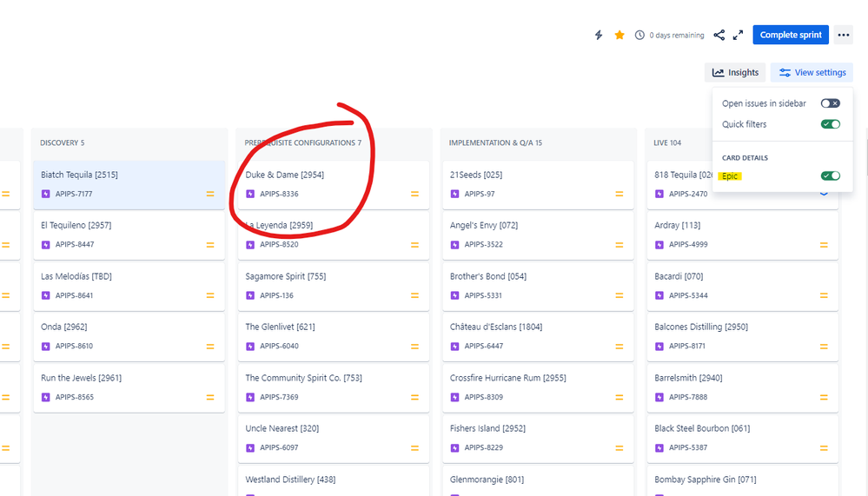Select the epic icon next to APIPS-8447

46,245
